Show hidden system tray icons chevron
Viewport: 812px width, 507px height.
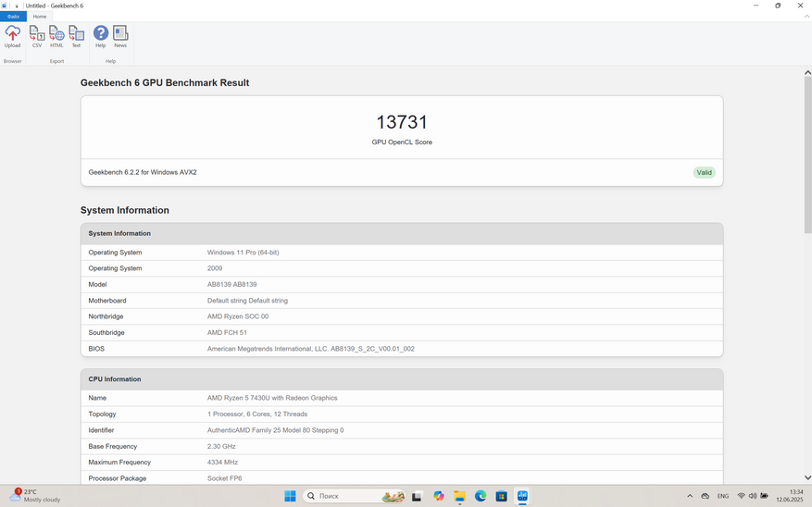(x=690, y=497)
